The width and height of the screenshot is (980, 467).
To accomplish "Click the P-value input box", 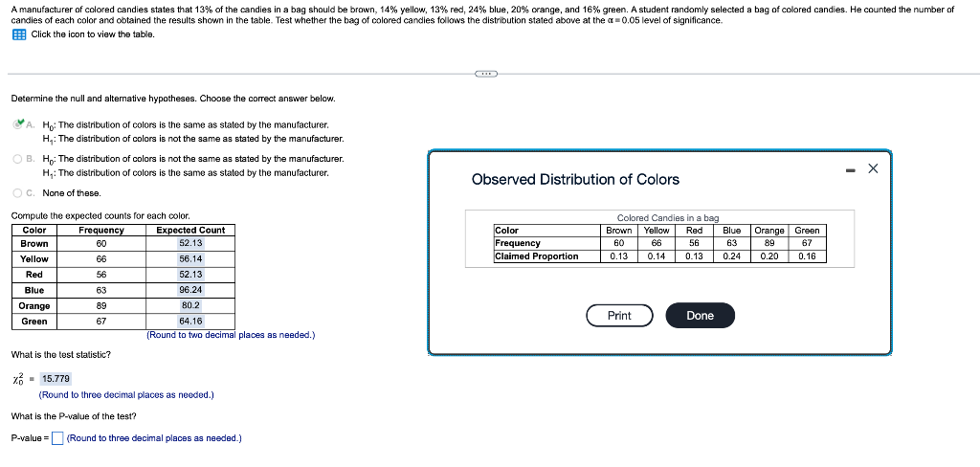I will (57, 438).
